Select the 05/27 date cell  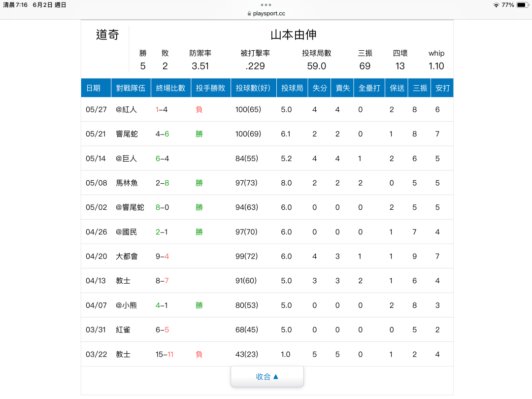point(96,109)
